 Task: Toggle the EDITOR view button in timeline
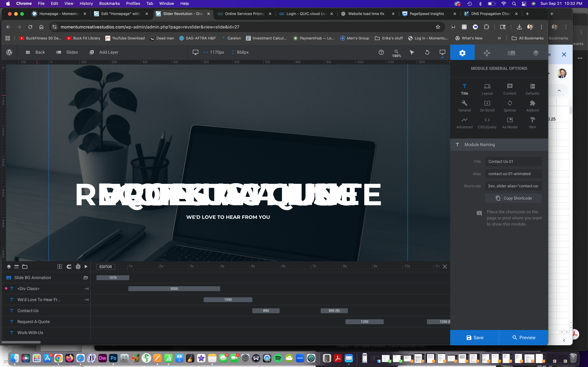click(x=106, y=267)
